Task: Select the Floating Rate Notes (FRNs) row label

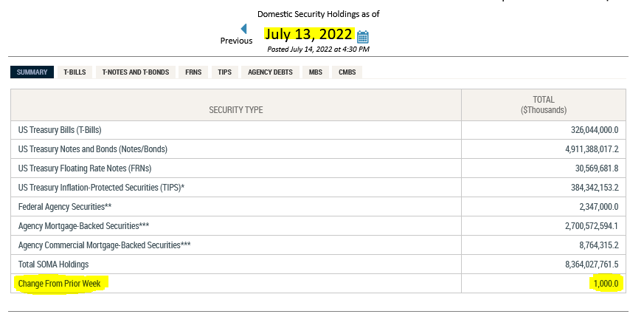Action: click(x=85, y=168)
